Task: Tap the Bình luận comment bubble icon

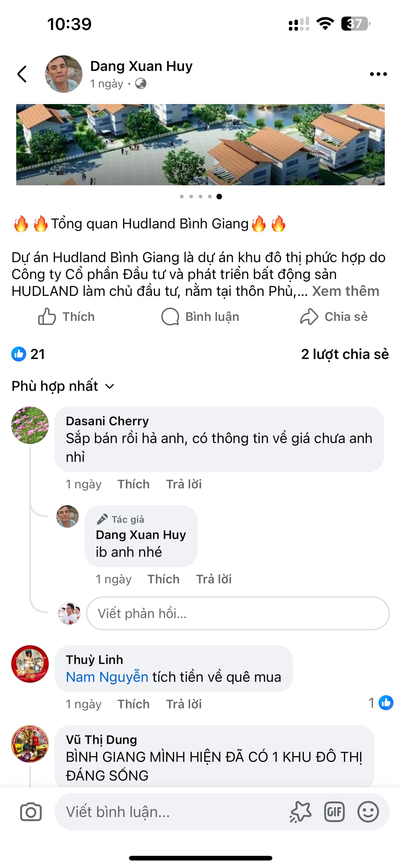Action: pos(171,317)
